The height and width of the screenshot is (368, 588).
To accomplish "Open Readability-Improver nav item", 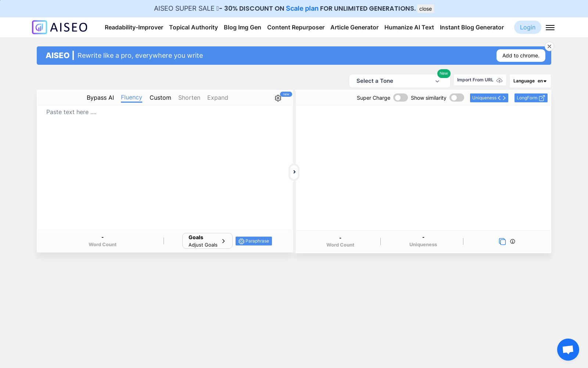I will coord(134,27).
